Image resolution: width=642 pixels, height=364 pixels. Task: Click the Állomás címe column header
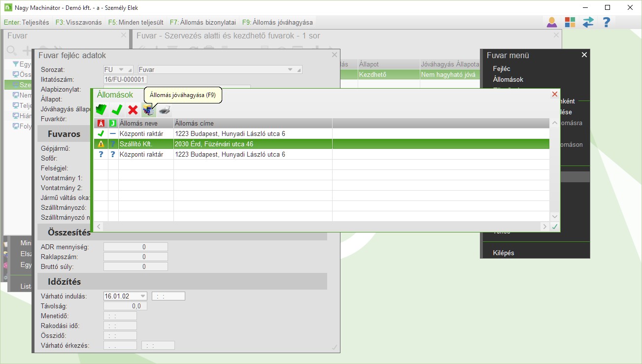point(253,123)
